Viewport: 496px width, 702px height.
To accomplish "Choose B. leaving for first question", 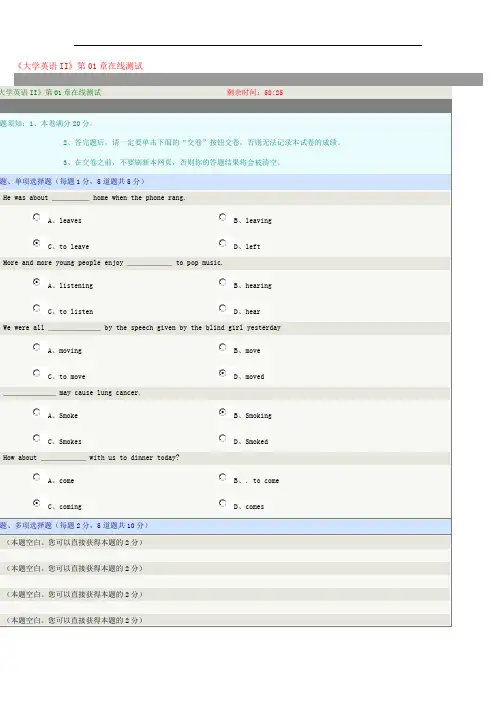I will click(222, 217).
